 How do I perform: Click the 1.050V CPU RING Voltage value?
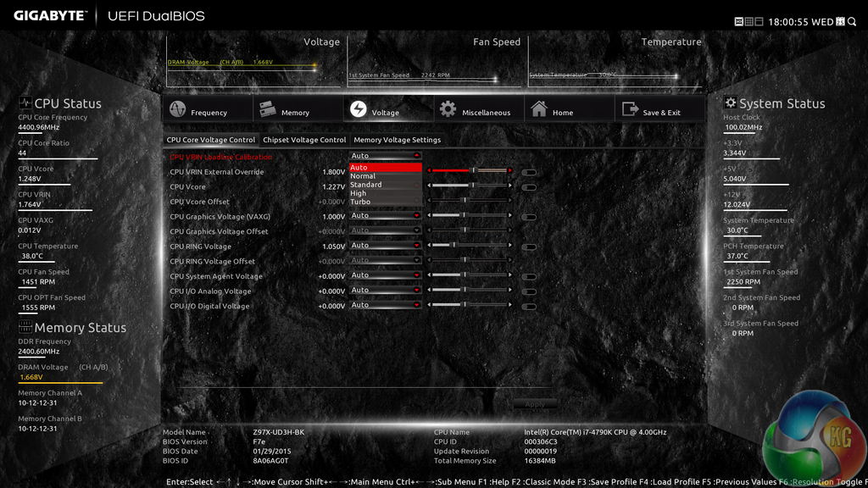[334, 247]
